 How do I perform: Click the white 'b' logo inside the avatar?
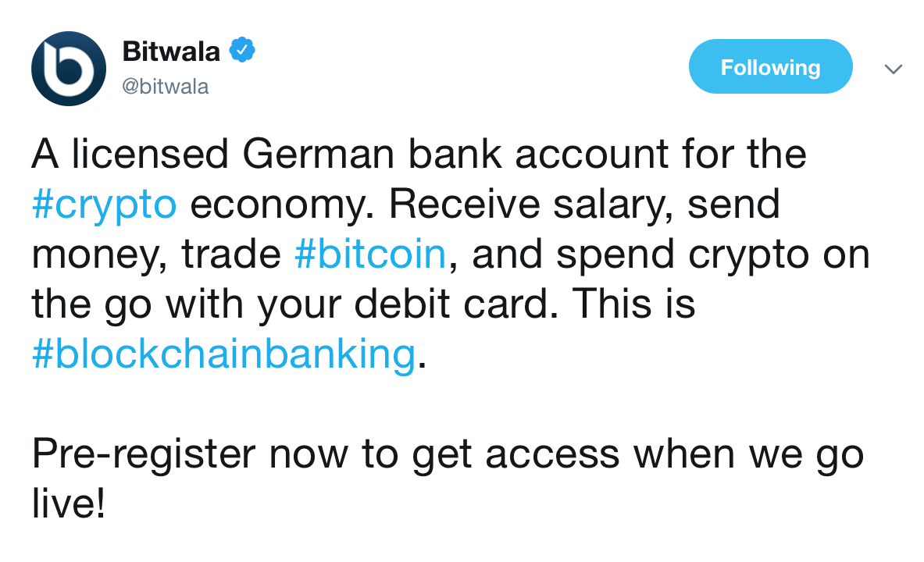(69, 69)
